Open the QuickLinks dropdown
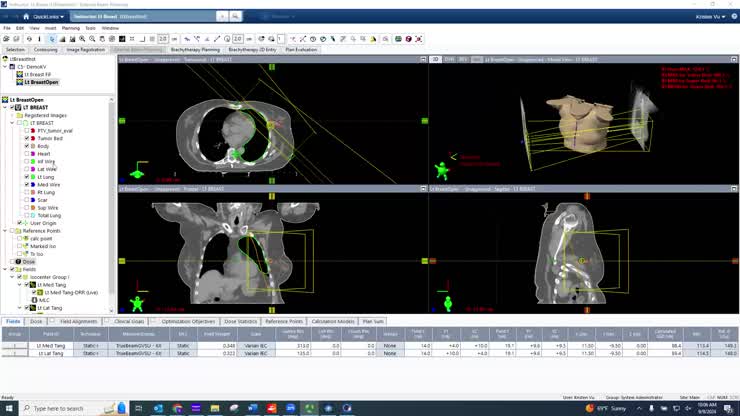The width and height of the screenshot is (740, 416). [48, 17]
